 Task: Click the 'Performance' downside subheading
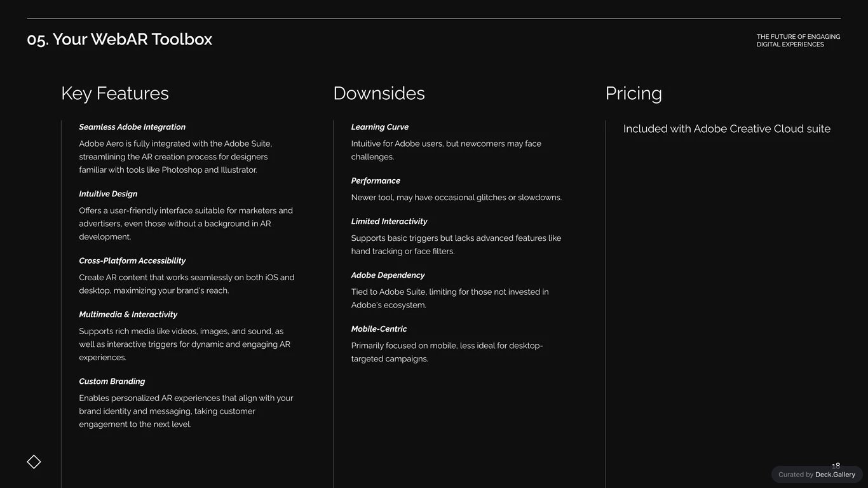tap(376, 181)
